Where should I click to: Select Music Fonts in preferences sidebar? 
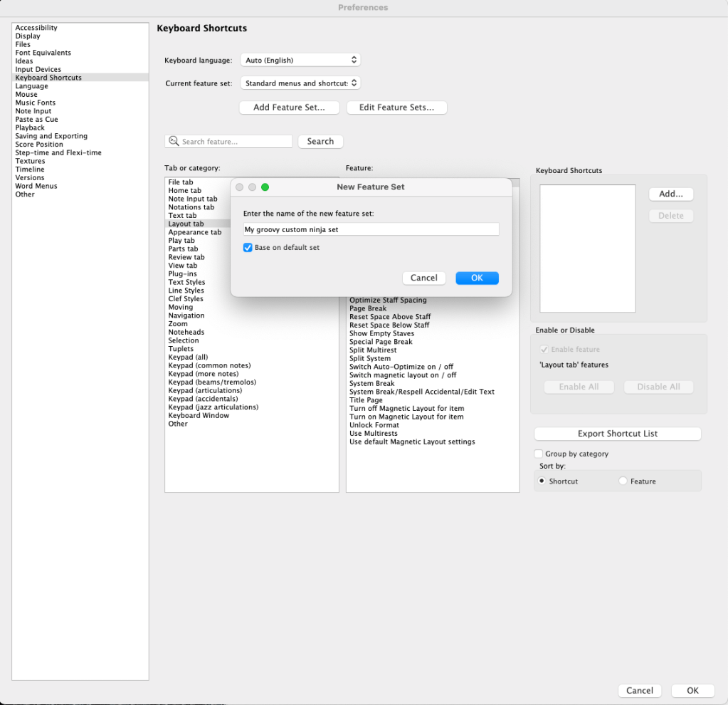[x=36, y=103]
